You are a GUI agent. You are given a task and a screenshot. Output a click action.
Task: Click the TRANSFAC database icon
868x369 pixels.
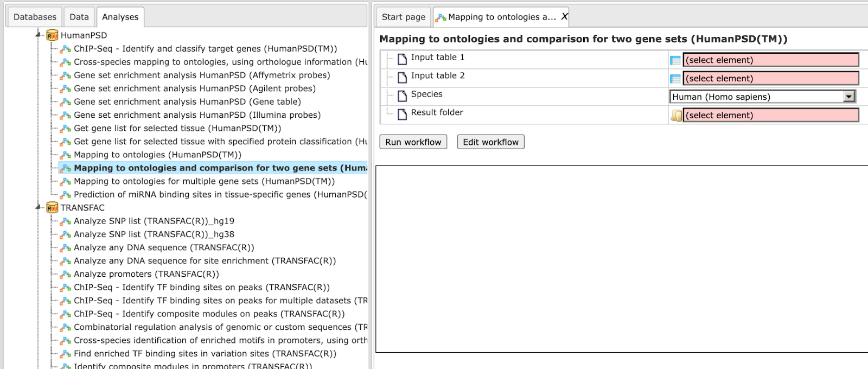[x=52, y=208]
